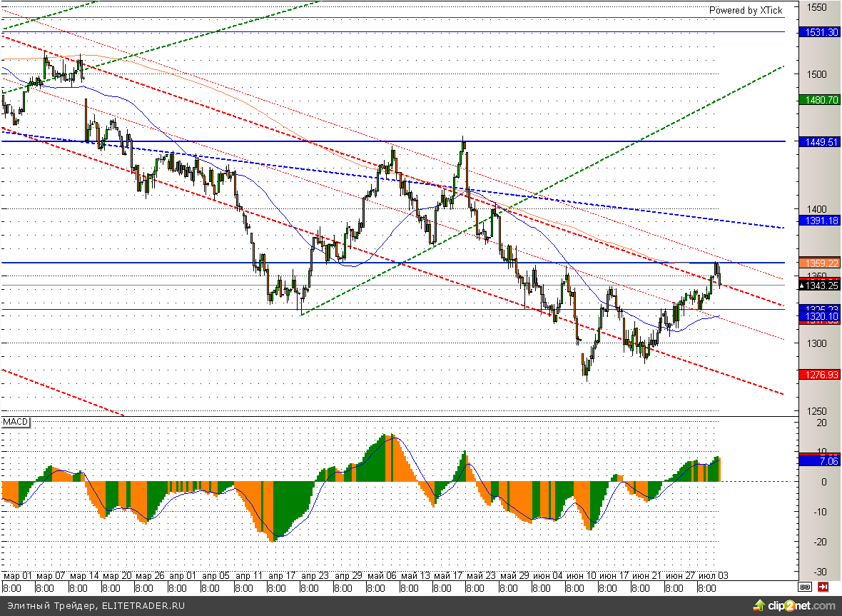Click the 'мар 01' date on time axis

(x=19, y=575)
